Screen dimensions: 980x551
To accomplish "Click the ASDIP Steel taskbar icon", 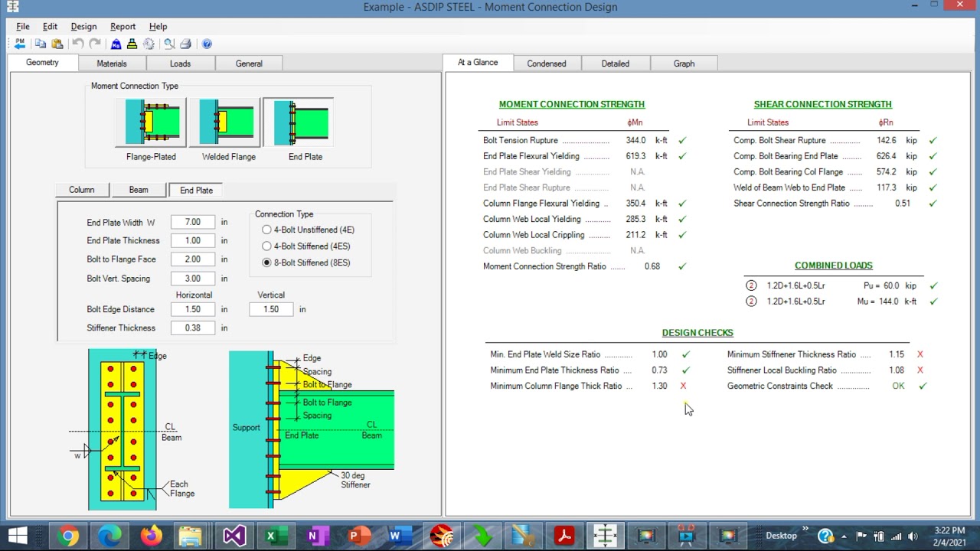I will pyautogui.click(x=605, y=536).
